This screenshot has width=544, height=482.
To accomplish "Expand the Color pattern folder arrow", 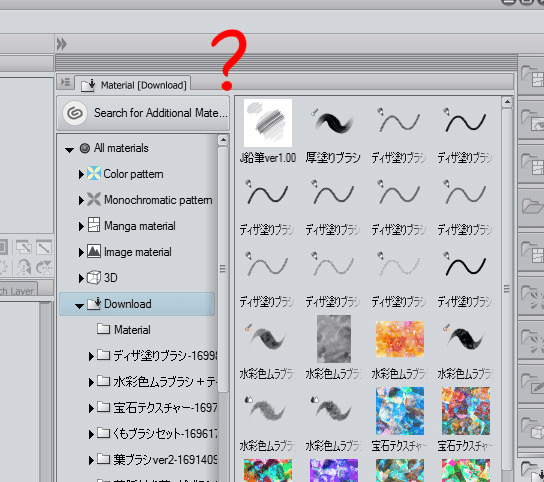I will pos(81,174).
